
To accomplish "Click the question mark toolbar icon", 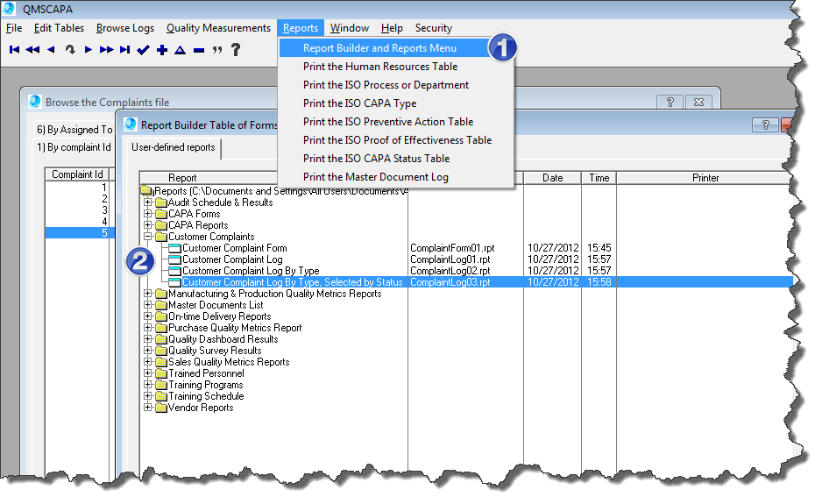I will 235,50.
